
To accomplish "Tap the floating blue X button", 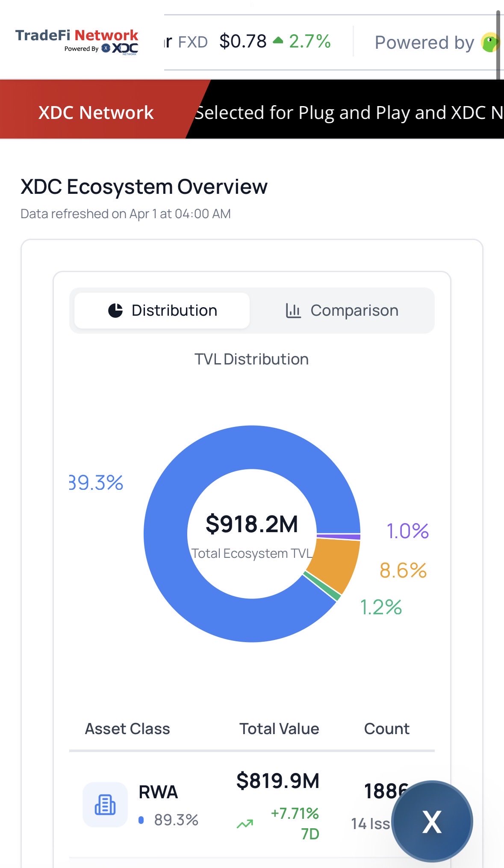I will click(432, 821).
